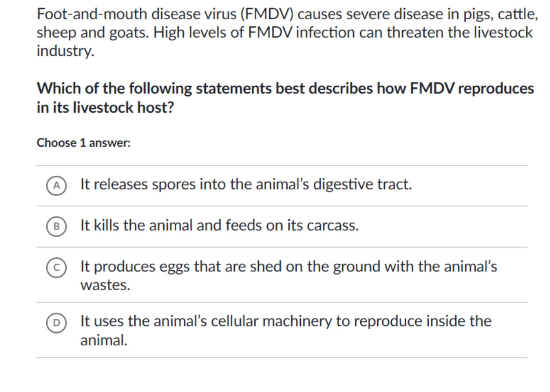550x392 pixels.
Task: Click the 'Choose 1 answer:' label
Action: (83, 143)
